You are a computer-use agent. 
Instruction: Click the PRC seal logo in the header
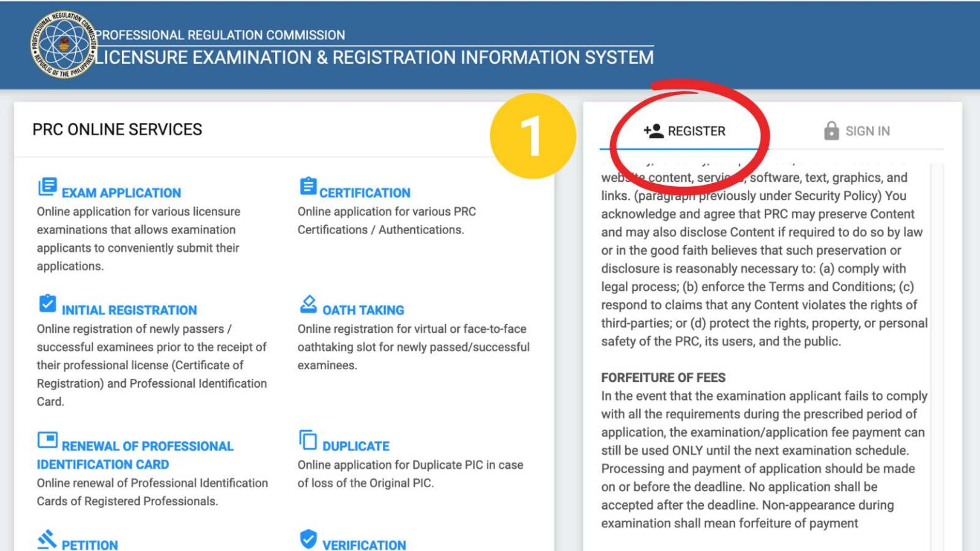pos(64,45)
